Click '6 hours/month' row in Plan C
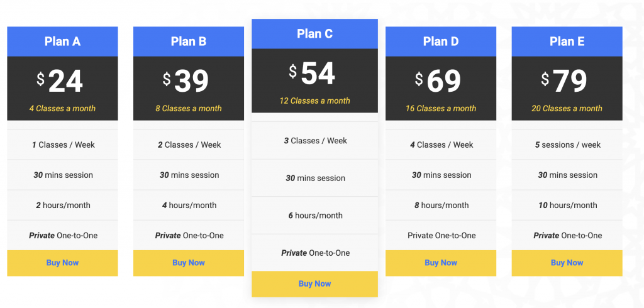 pyautogui.click(x=314, y=215)
